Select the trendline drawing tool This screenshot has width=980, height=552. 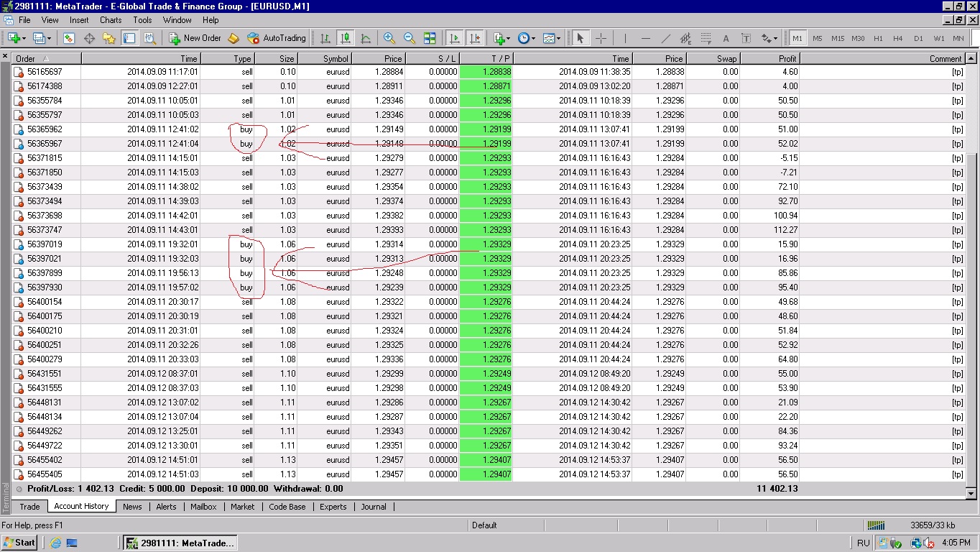point(665,38)
